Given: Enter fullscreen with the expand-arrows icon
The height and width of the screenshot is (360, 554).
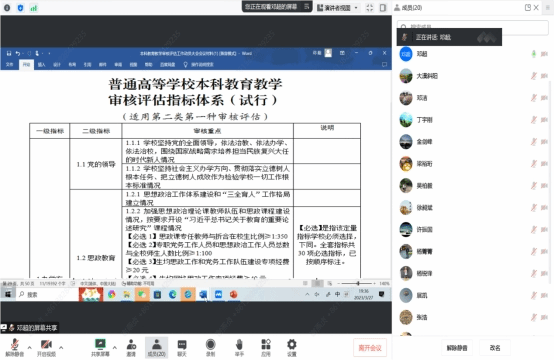Looking at the screenshot, I should tap(370, 7).
